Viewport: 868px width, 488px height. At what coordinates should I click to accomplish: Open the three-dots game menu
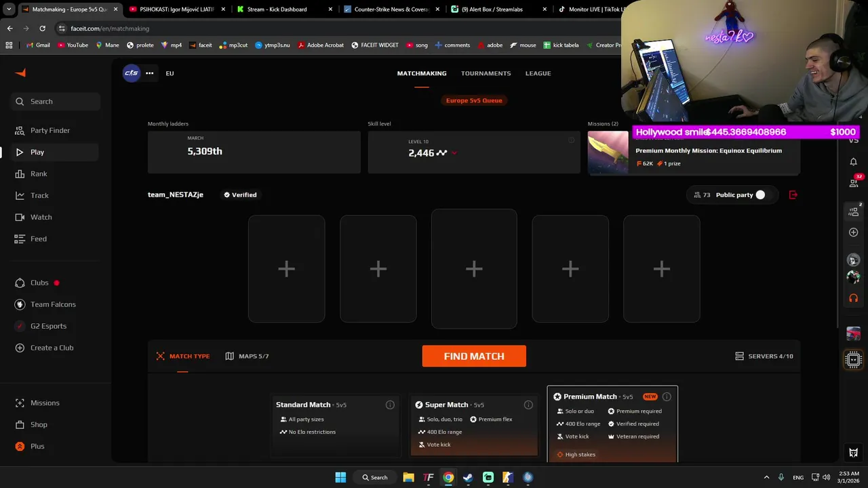click(149, 73)
